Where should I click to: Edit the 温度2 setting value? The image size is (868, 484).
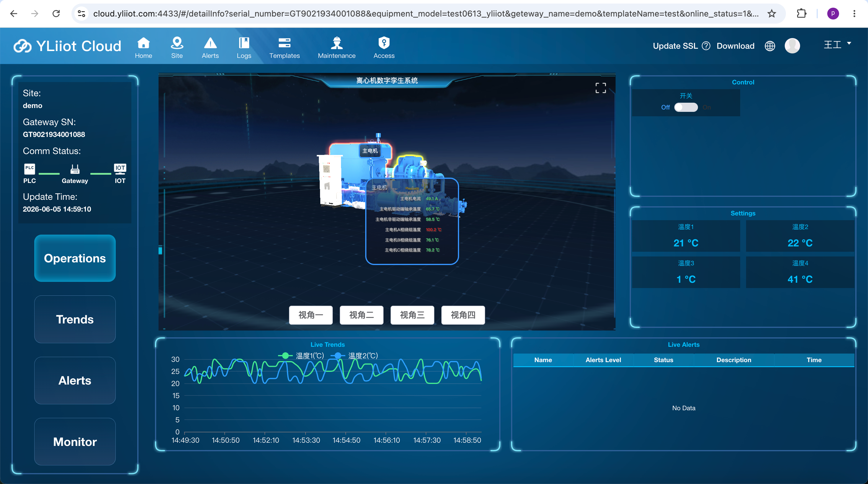point(800,243)
